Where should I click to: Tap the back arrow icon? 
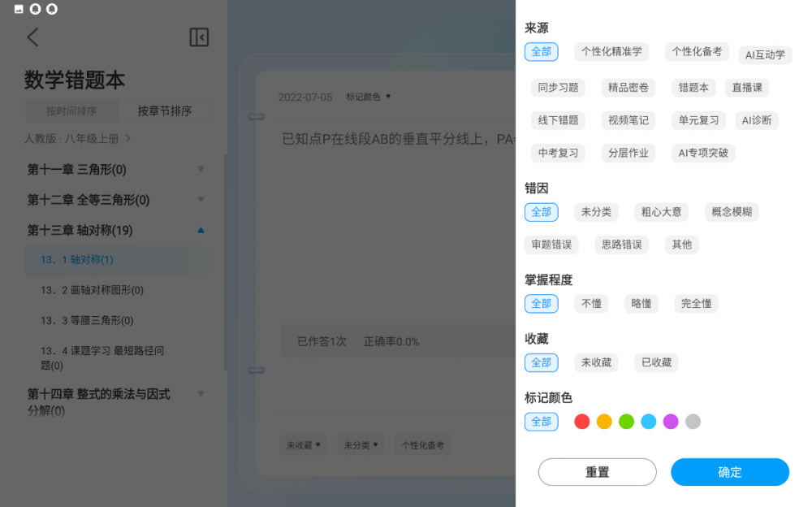(x=32, y=37)
